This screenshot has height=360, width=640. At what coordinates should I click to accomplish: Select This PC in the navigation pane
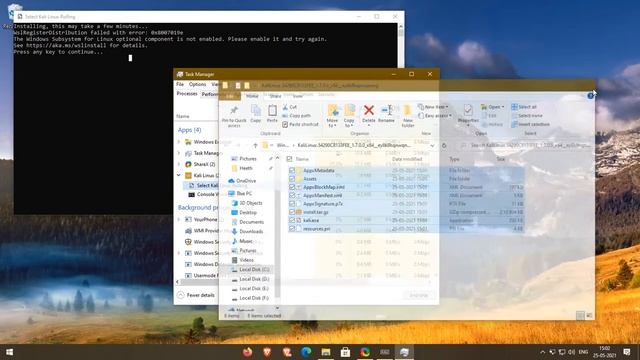coord(240,193)
